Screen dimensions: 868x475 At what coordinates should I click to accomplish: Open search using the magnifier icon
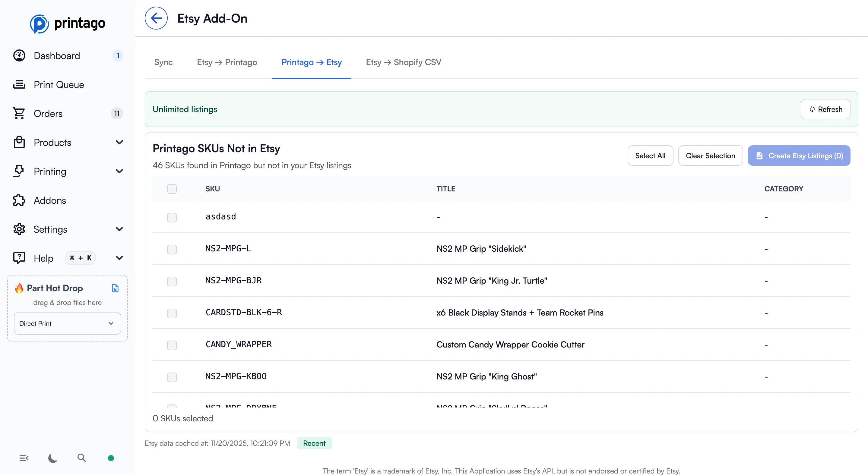point(81,458)
